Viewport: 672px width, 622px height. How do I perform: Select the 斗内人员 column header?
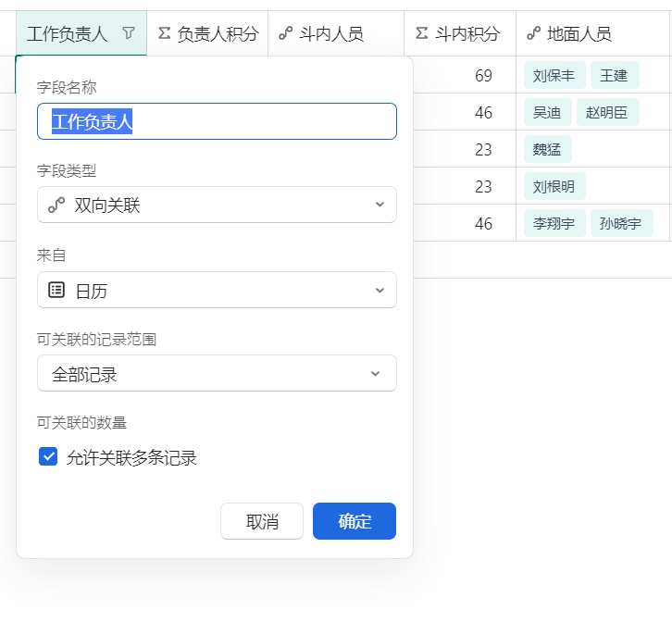tap(336, 33)
